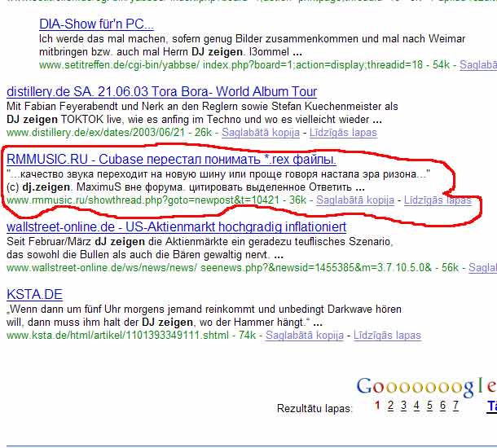Click the current results page number 1

coord(377,406)
